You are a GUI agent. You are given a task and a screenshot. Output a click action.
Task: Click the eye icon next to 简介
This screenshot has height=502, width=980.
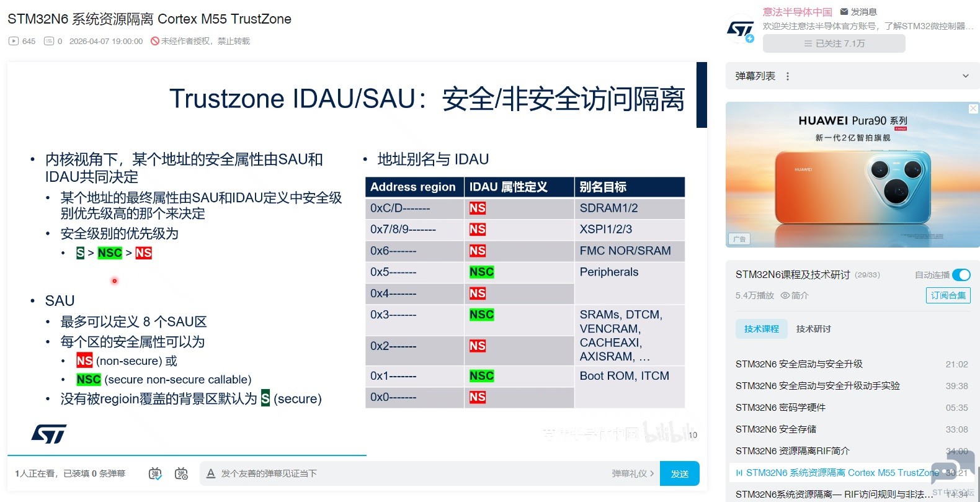pyautogui.click(x=785, y=295)
